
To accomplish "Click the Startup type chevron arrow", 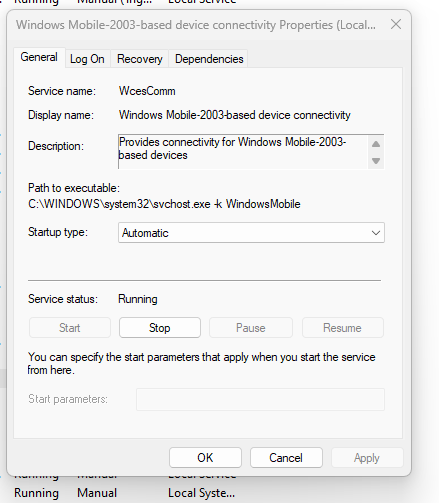I will click(376, 233).
